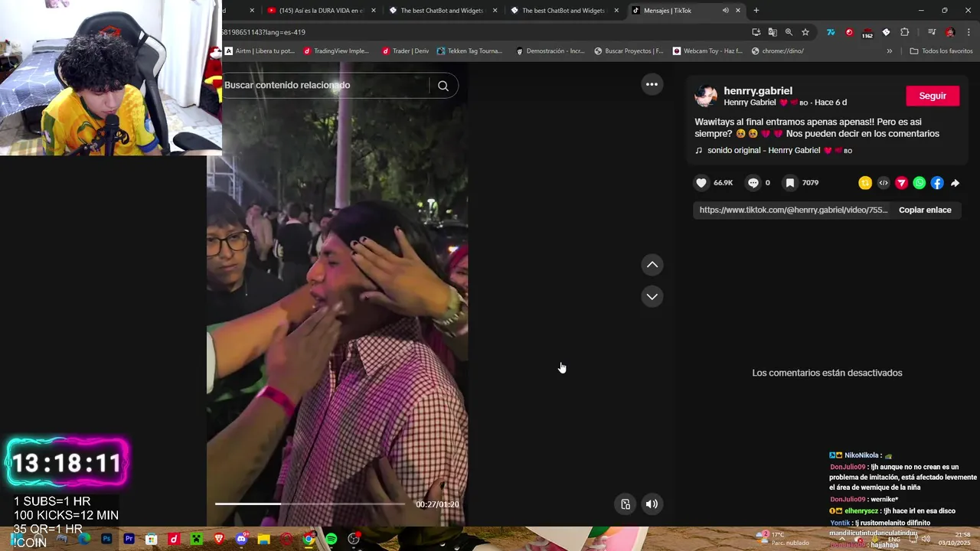Go to the next video with down chevron

coord(652,296)
